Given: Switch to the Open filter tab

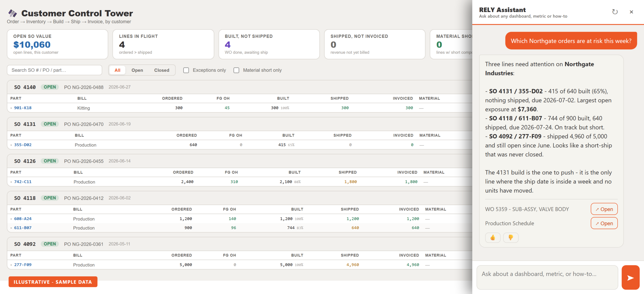Looking at the screenshot, I should (137, 70).
